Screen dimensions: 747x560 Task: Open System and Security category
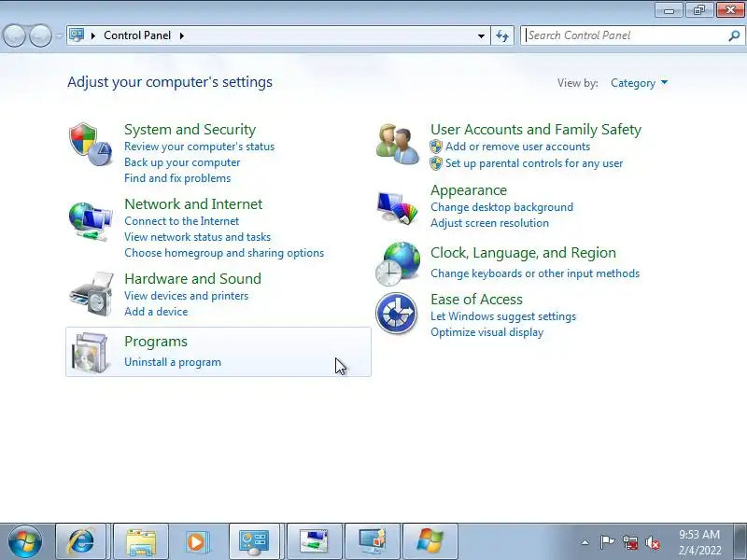click(190, 130)
